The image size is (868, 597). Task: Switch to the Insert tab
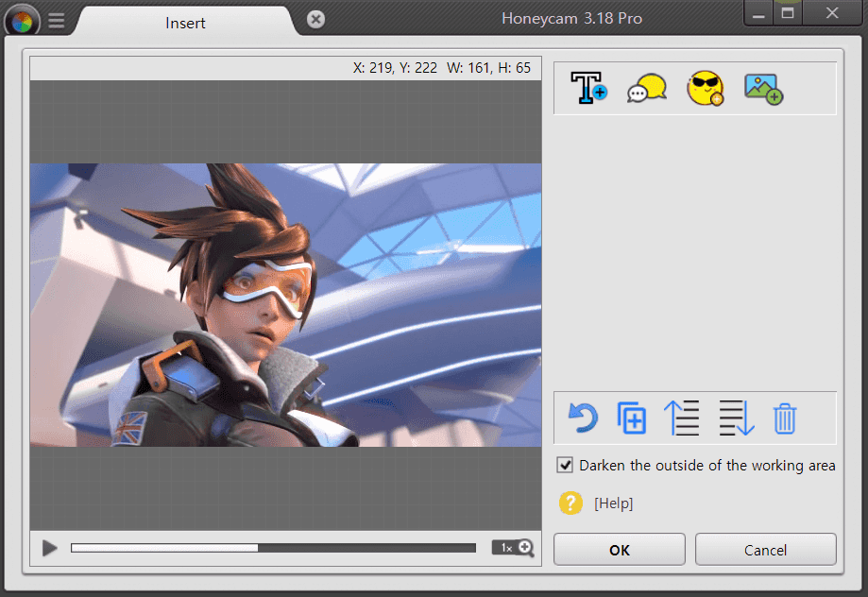pyautogui.click(x=185, y=23)
